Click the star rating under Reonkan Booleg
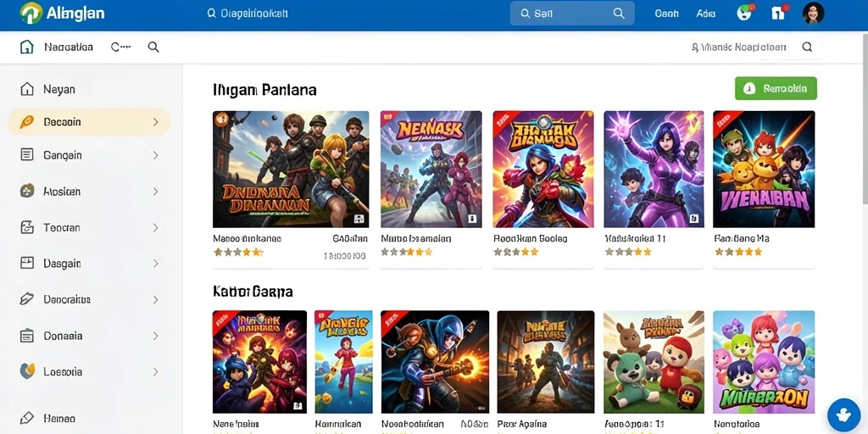 516,252
